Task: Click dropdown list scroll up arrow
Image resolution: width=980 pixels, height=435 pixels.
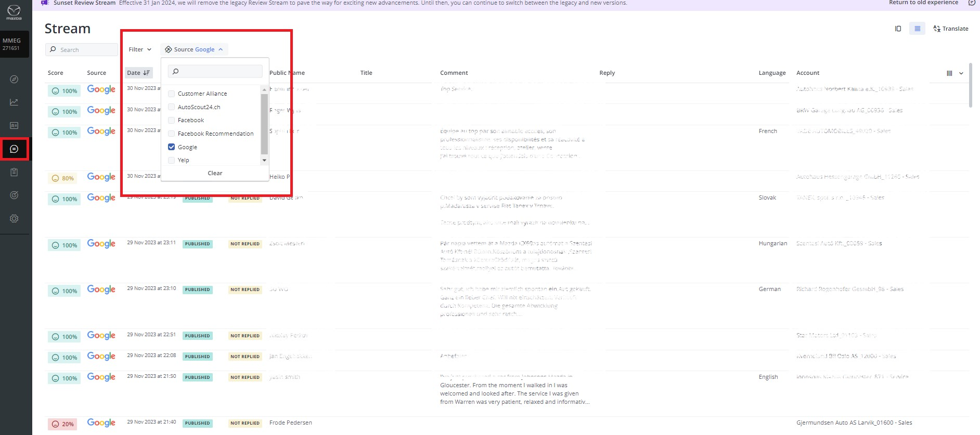Action: click(264, 89)
